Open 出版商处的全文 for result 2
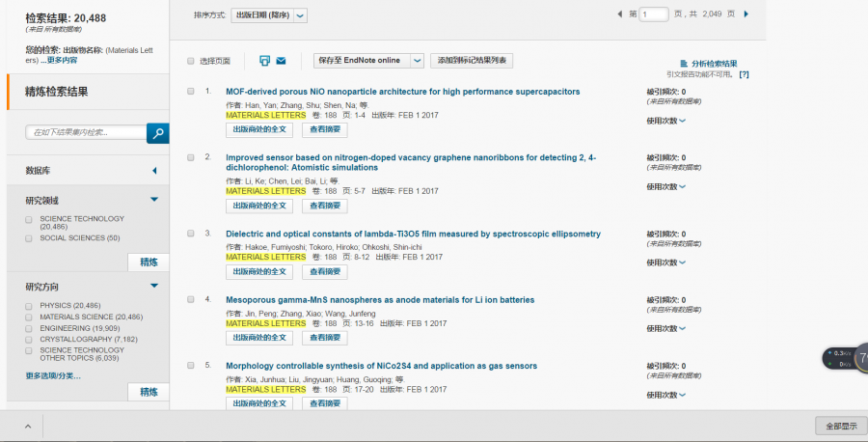The height and width of the screenshot is (442, 868). 259,206
